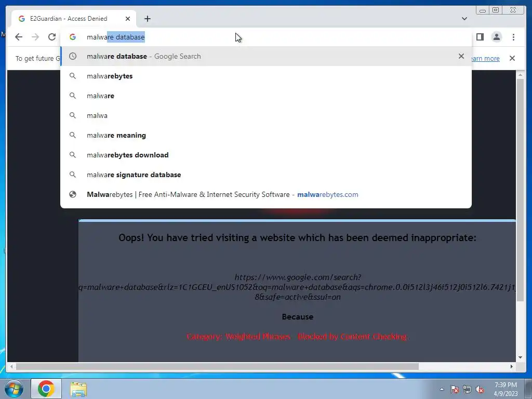The height and width of the screenshot is (399, 532).
Task: Open Windows Explorer from the taskbar
Action: point(78,389)
